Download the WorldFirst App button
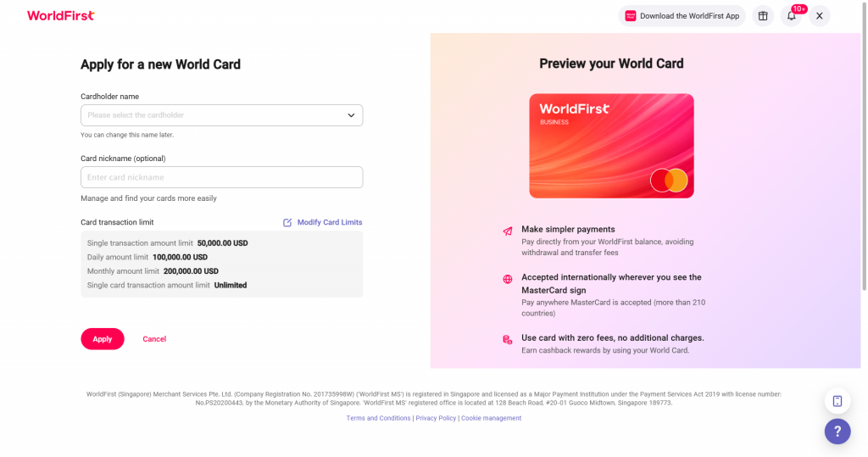868x457 pixels. (682, 15)
